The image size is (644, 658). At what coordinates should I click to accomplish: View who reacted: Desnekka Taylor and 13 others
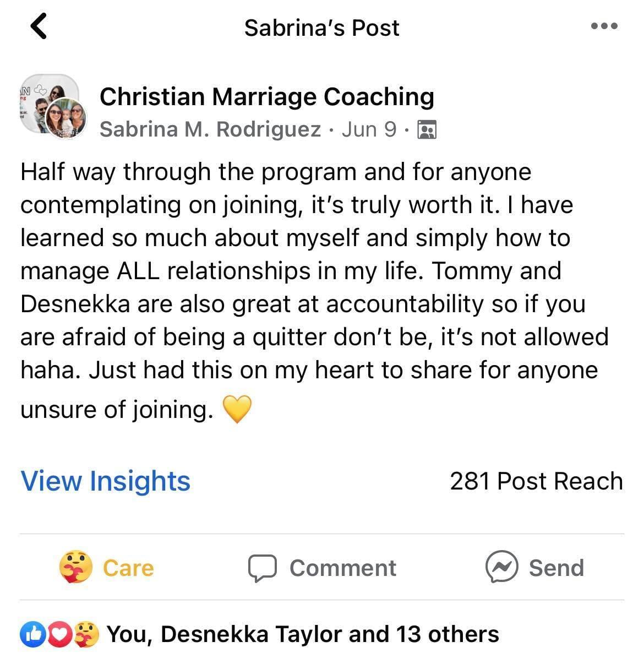(x=302, y=634)
